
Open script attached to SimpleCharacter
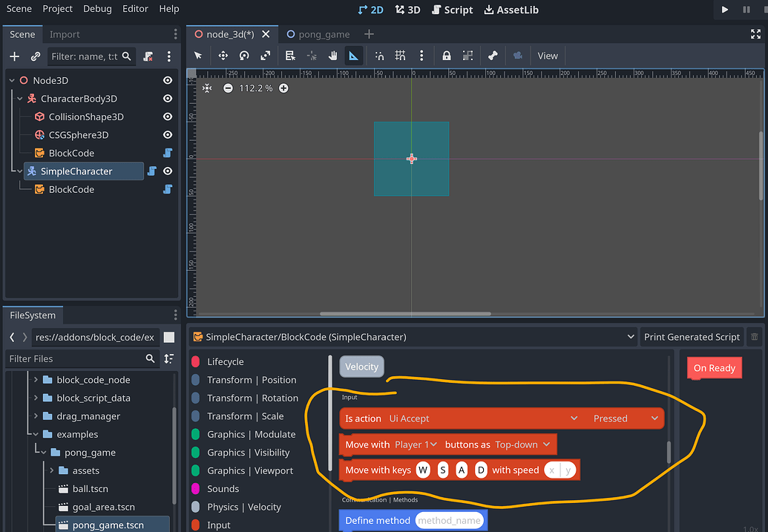coord(152,171)
